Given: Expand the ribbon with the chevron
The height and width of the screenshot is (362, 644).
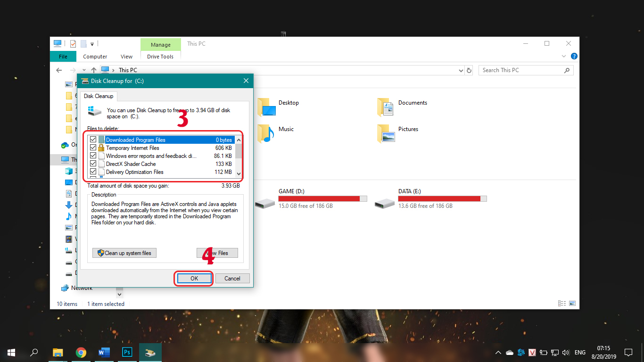Looking at the screenshot, I should coord(564,56).
